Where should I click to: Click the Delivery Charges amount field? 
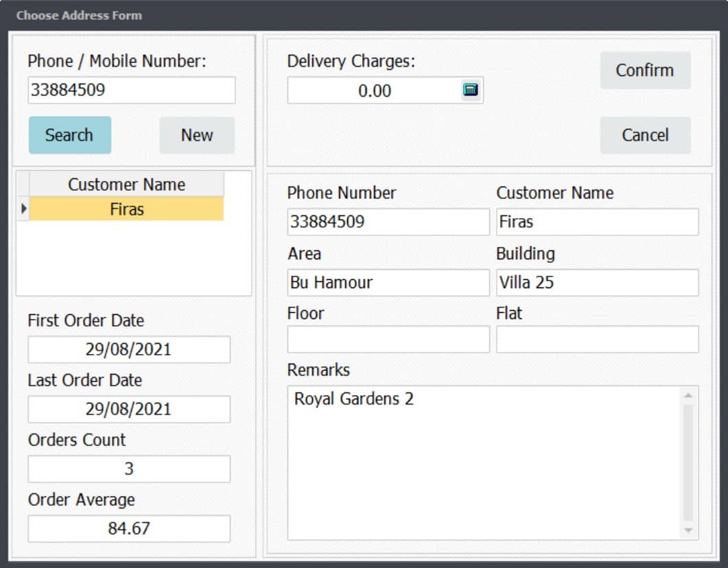click(374, 91)
